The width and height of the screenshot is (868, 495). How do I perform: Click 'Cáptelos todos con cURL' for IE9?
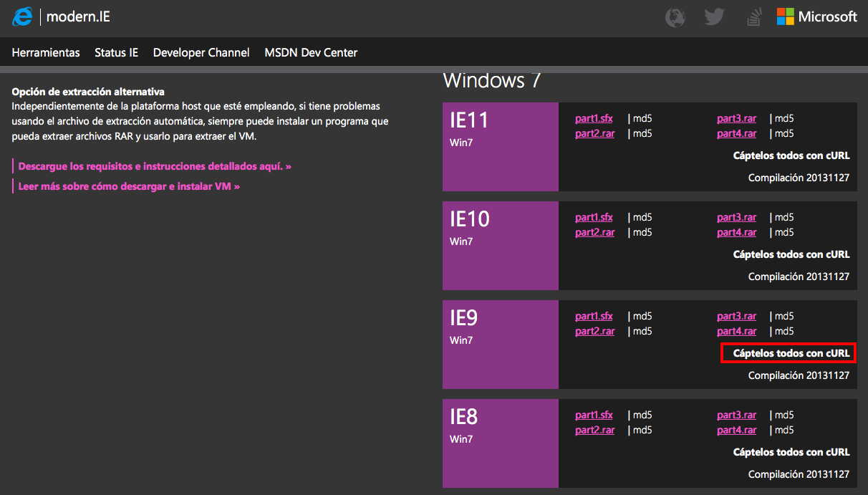(791, 353)
